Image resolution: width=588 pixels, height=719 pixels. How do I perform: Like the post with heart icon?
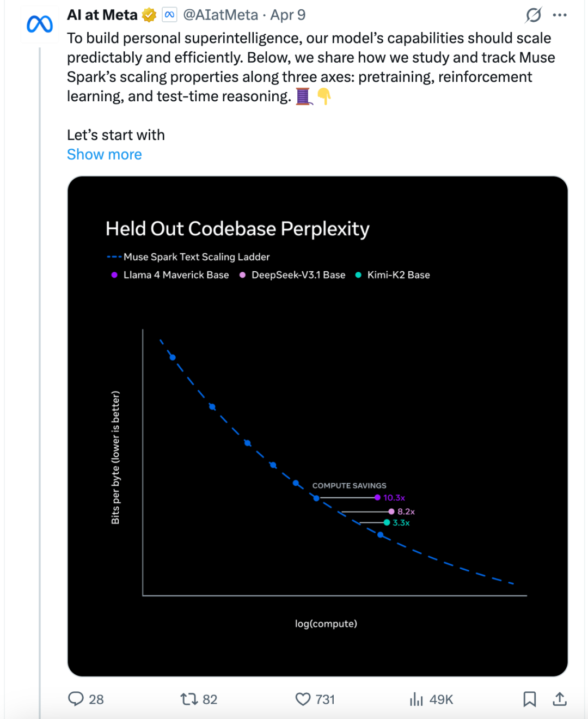tap(303, 699)
